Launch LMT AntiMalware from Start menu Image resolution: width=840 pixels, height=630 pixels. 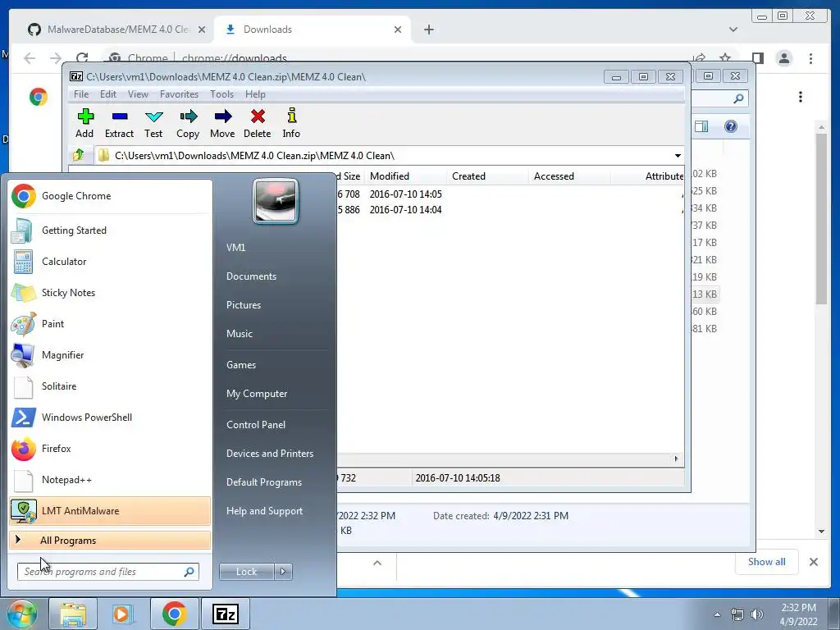pyautogui.click(x=110, y=510)
